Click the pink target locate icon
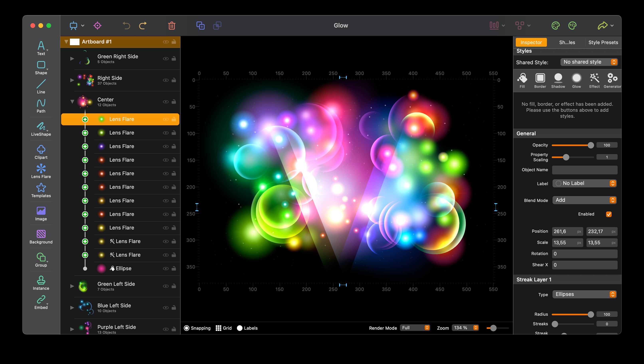 tap(97, 26)
